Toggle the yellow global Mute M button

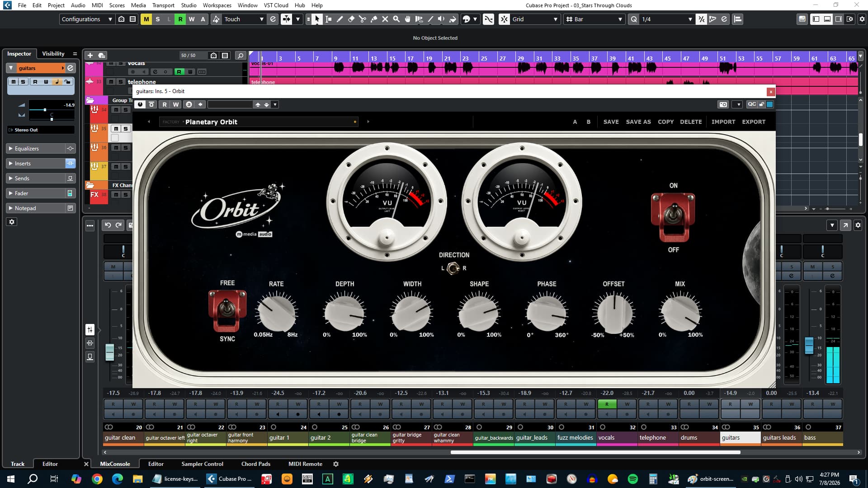click(146, 19)
